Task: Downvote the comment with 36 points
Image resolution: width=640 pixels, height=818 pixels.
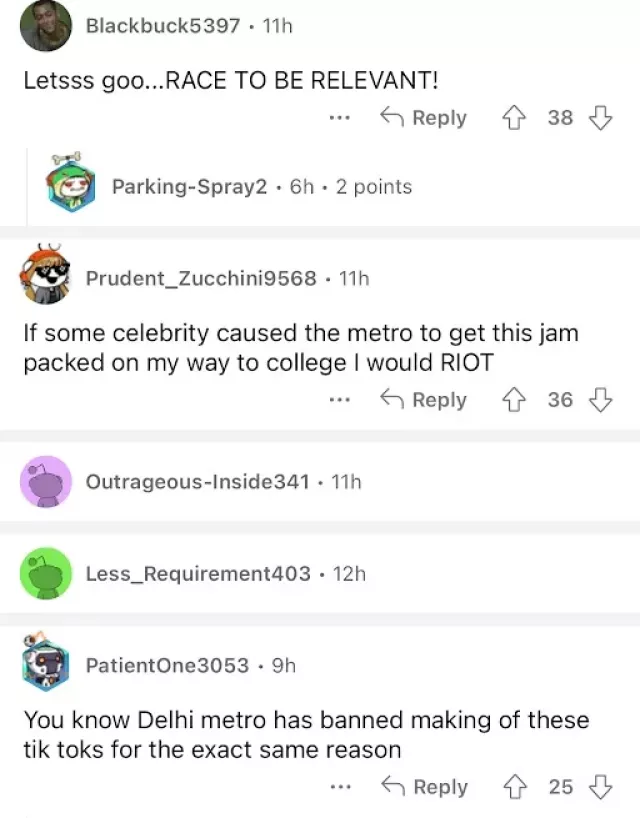Action: [x=600, y=400]
